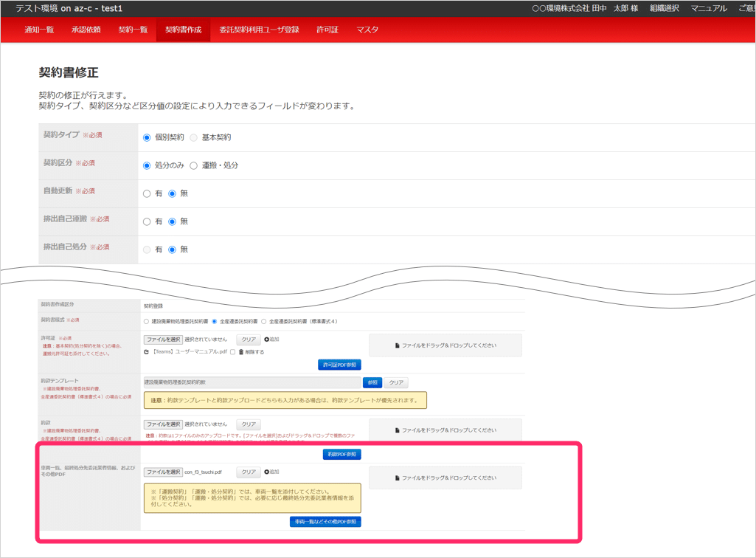Click file icon in 車両一覧 drag-and-drop area
Screen dimensions: 756x558
(398, 478)
